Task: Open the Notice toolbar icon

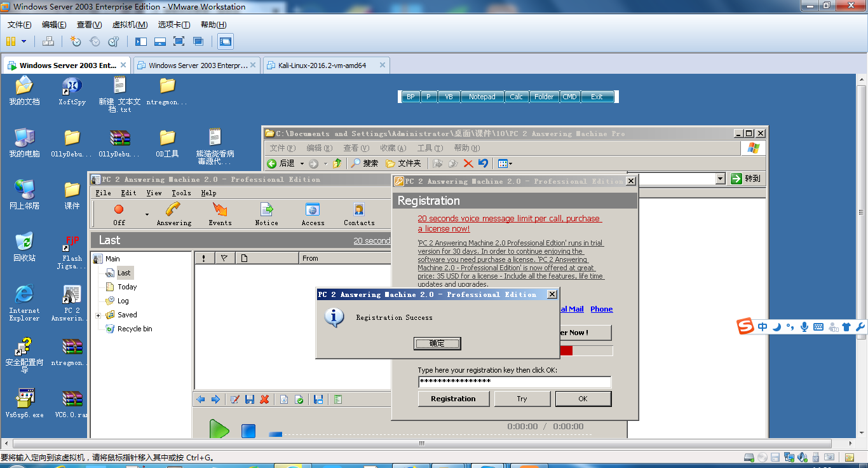Action: (267, 214)
